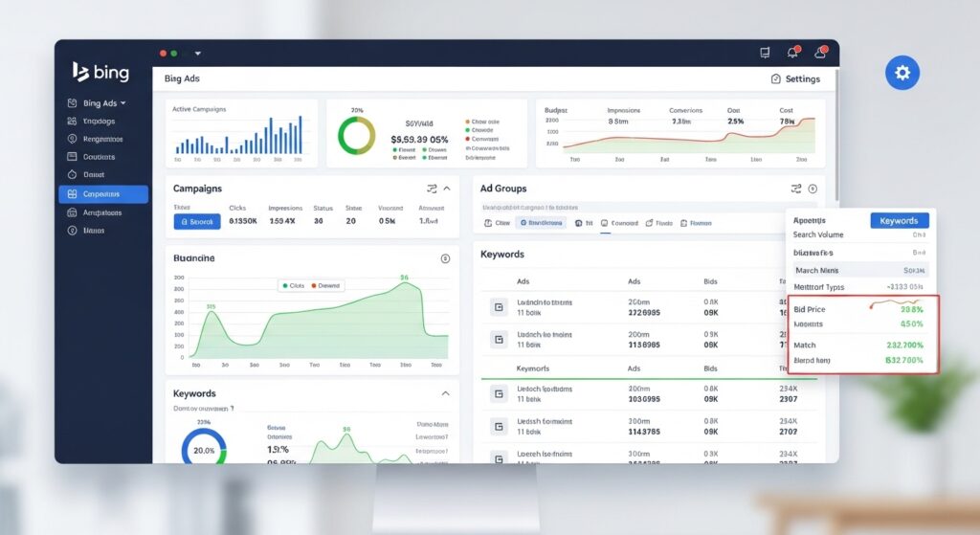Click the floating blue gear icon
The width and height of the screenshot is (980, 535).
coord(902,73)
